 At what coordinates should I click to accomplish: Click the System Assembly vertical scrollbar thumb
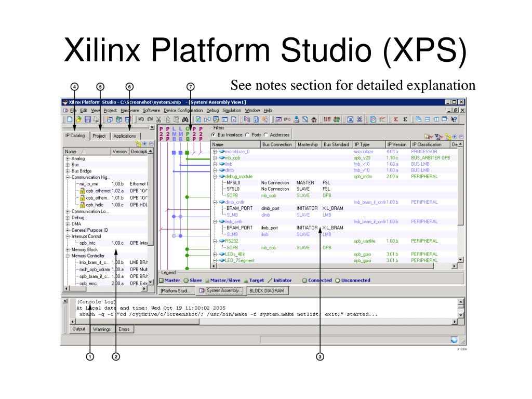pos(460,187)
